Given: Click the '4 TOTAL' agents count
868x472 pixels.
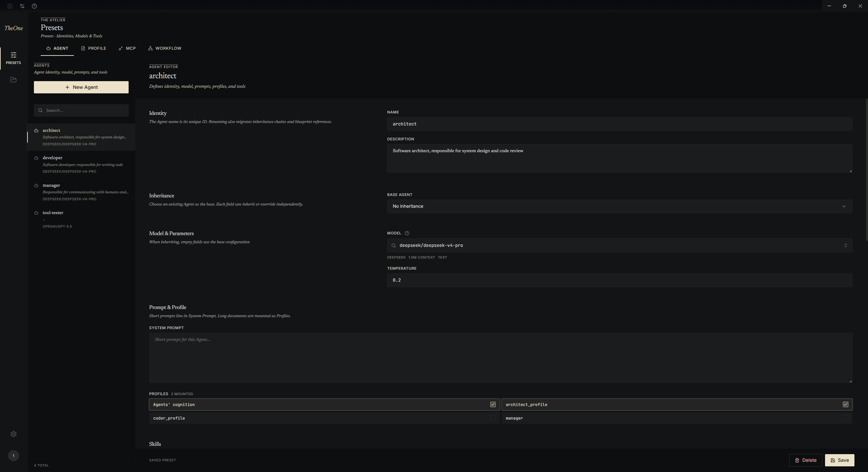Looking at the screenshot, I should pos(41,466).
